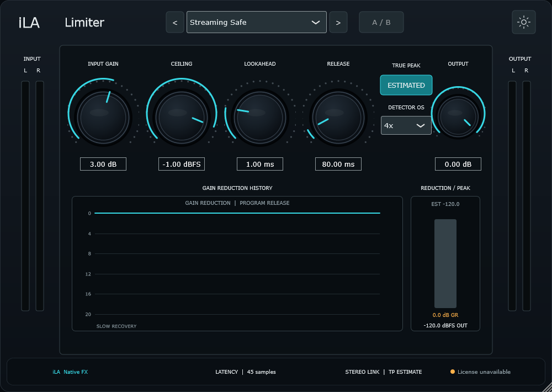Click the input R level meter
The height and width of the screenshot is (392, 552).
coord(40,196)
